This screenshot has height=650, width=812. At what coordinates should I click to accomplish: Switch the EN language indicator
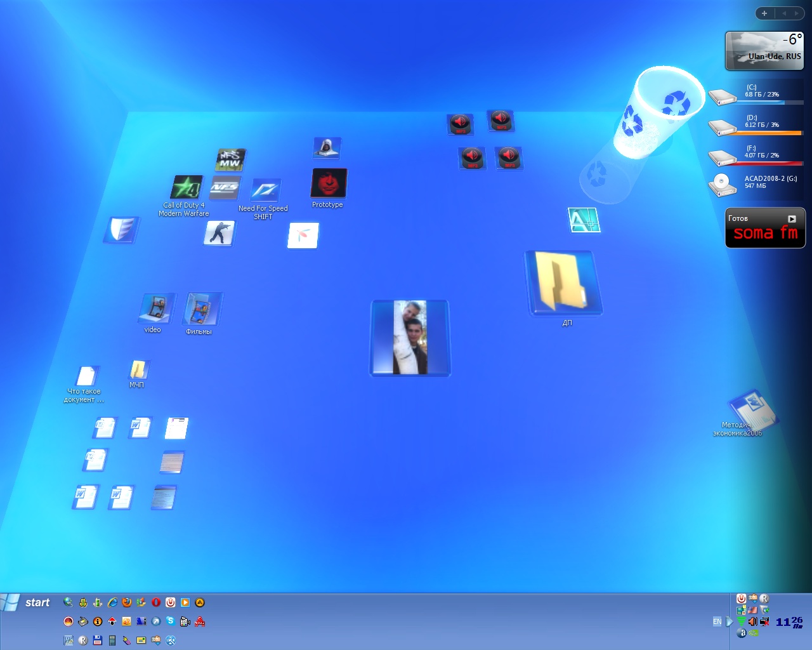[x=717, y=621]
